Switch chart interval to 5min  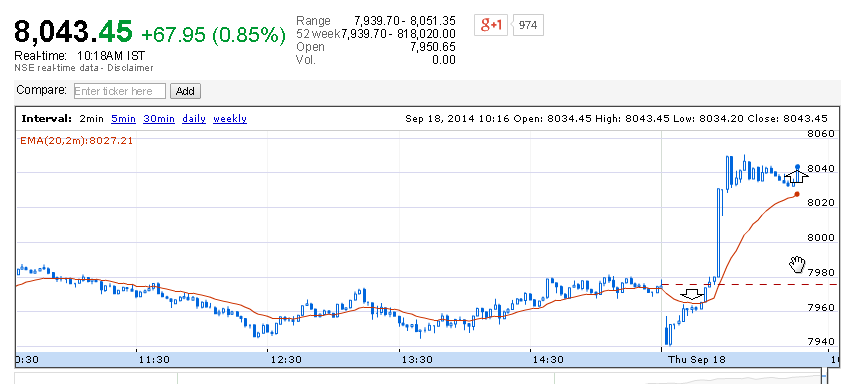coord(123,118)
